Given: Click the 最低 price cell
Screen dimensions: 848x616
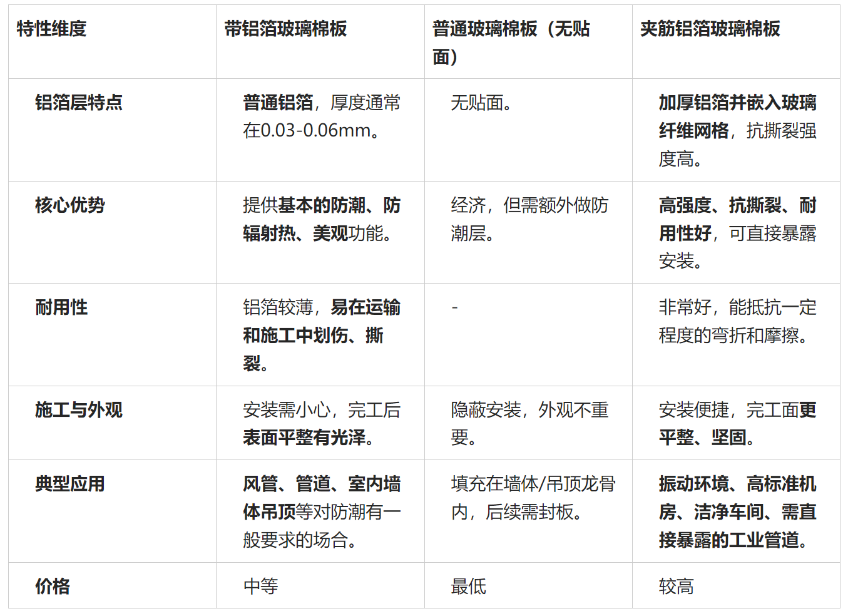Looking at the screenshot, I should coord(468,586).
